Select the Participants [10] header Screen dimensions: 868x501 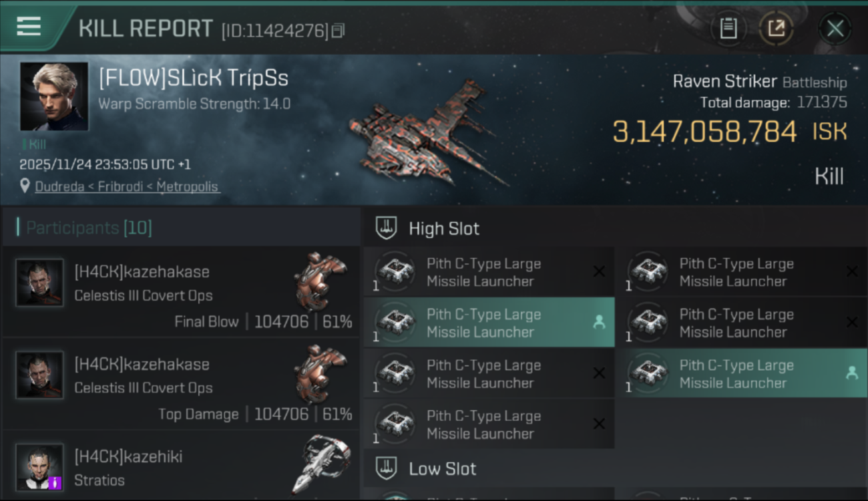89,228
